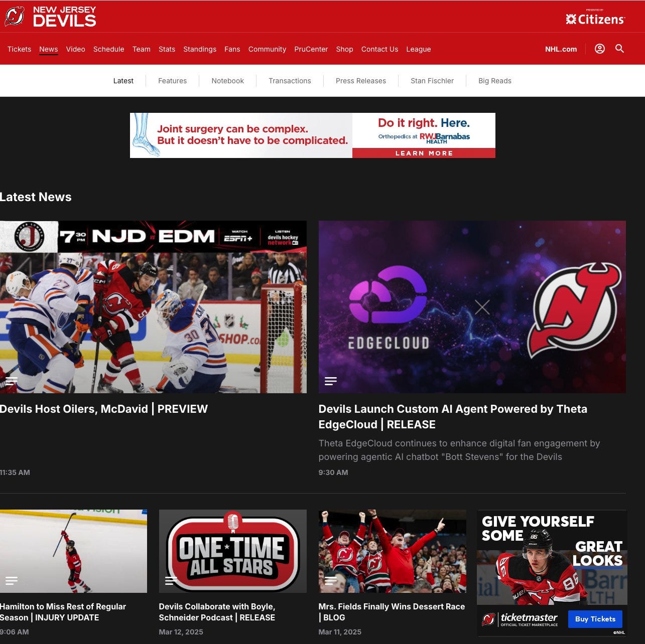The width and height of the screenshot is (645, 644).
Task: Open Mrs. Fields Finally Wins Dessert Race headline
Action: (x=392, y=612)
